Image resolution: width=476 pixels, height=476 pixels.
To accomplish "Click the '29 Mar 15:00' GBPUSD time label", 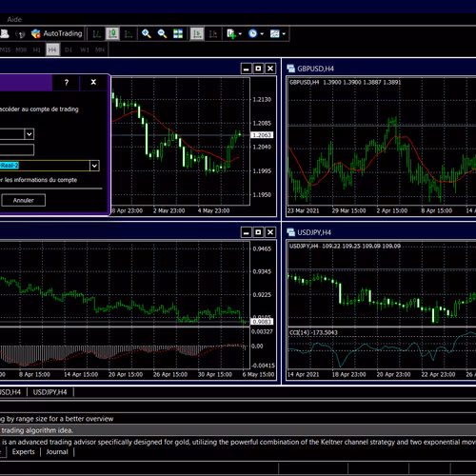I will (348, 210).
